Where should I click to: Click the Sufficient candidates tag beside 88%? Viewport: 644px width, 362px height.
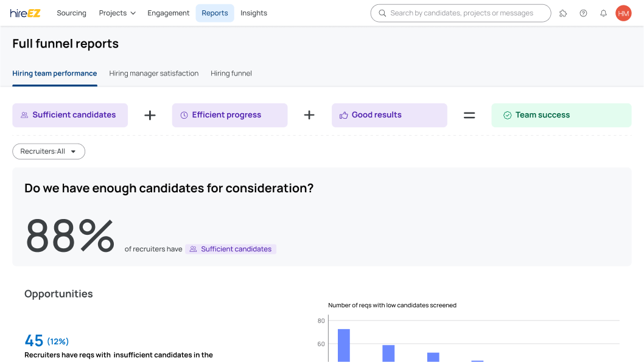click(x=231, y=249)
